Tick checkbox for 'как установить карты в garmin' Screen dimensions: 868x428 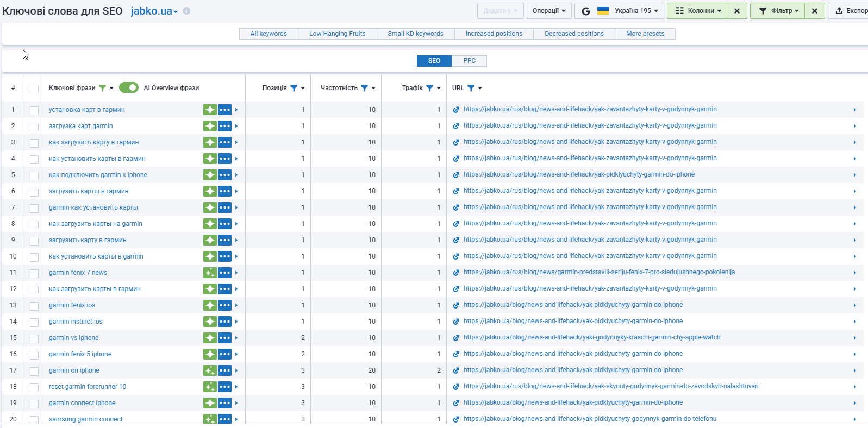pyautogui.click(x=34, y=257)
